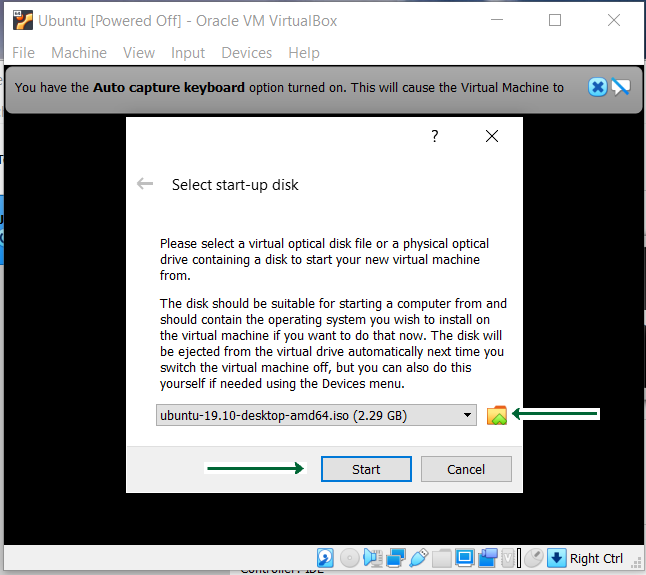This screenshot has width=646, height=575.
Task: Click the virtualization features chip icon
Action: [x=508, y=558]
